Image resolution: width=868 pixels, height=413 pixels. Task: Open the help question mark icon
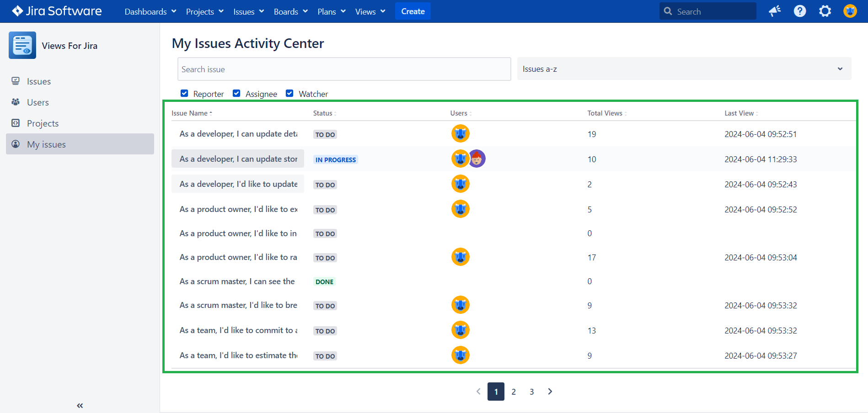pos(800,11)
